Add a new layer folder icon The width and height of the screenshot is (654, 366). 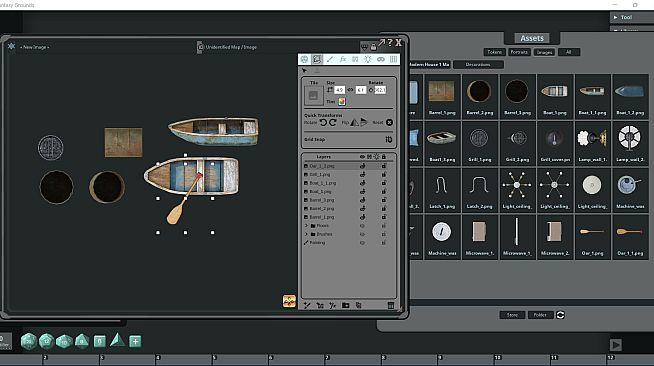pos(345,305)
